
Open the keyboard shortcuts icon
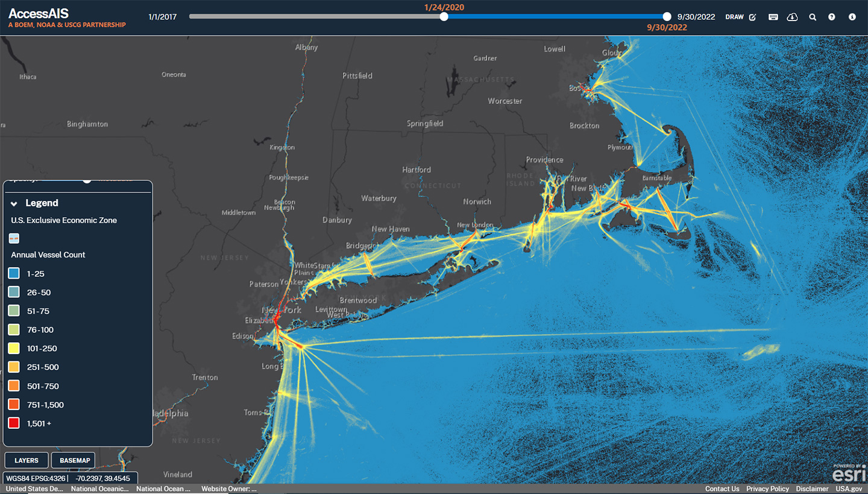point(773,17)
